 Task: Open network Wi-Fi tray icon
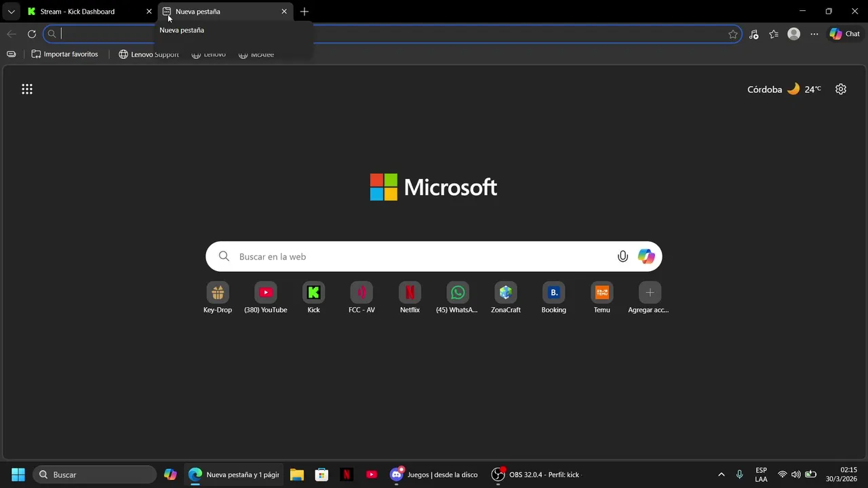(x=783, y=474)
